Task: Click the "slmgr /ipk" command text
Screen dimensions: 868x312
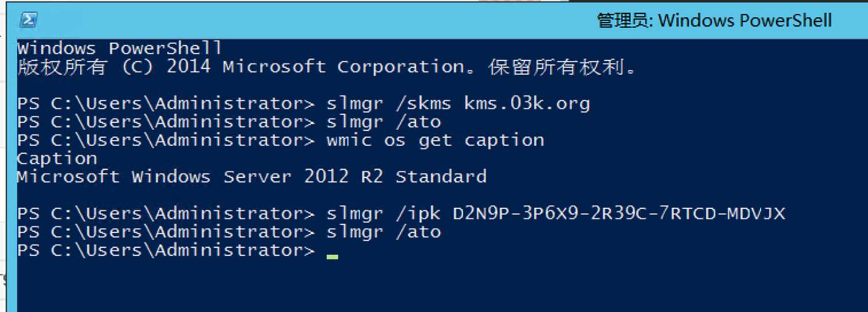Action: click(x=384, y=214)
